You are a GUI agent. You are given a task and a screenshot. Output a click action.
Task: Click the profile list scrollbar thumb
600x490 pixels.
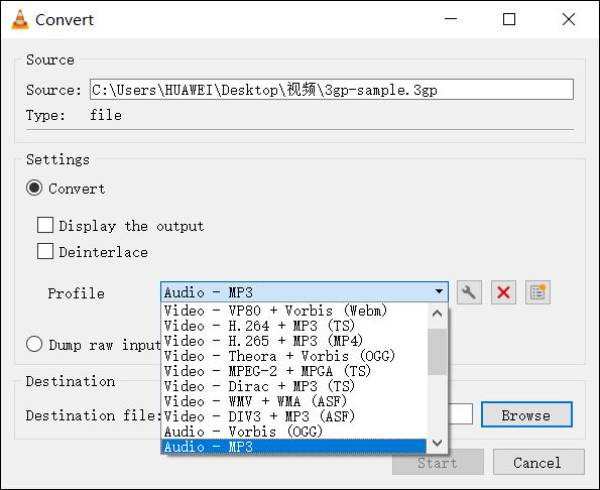437,352
